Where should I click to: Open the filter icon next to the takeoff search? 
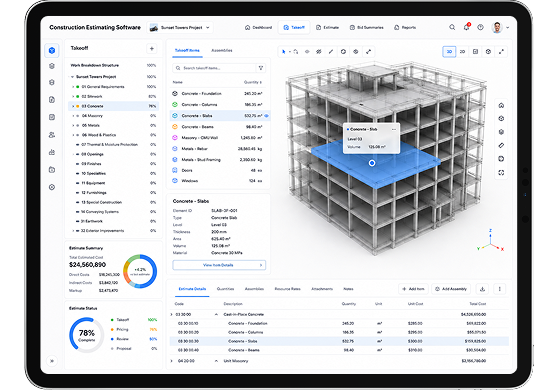pyautogui.click(x=261, y=68)
